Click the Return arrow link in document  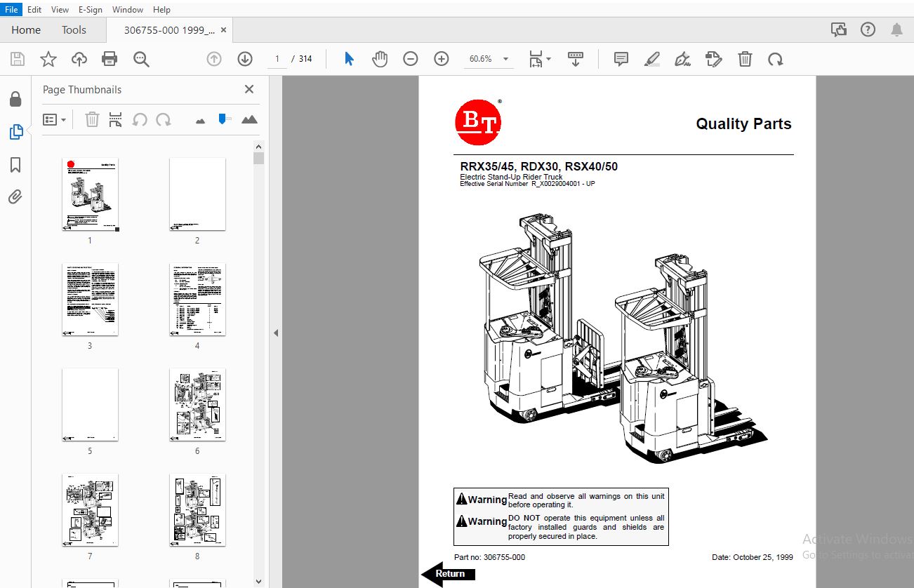[x=448, y=573]
